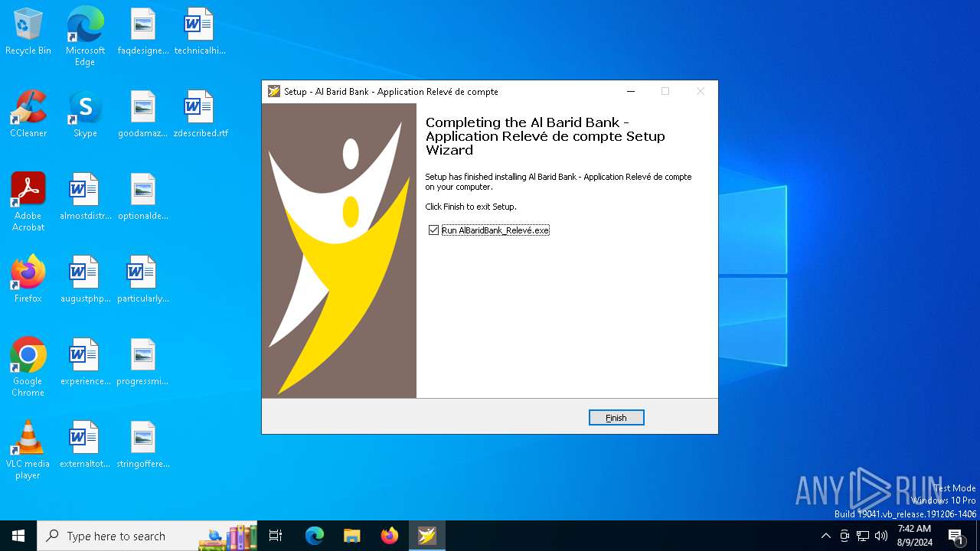Open the Windows Start menu
The height and width of the screenshot is (551, 980).
[18, 536]
